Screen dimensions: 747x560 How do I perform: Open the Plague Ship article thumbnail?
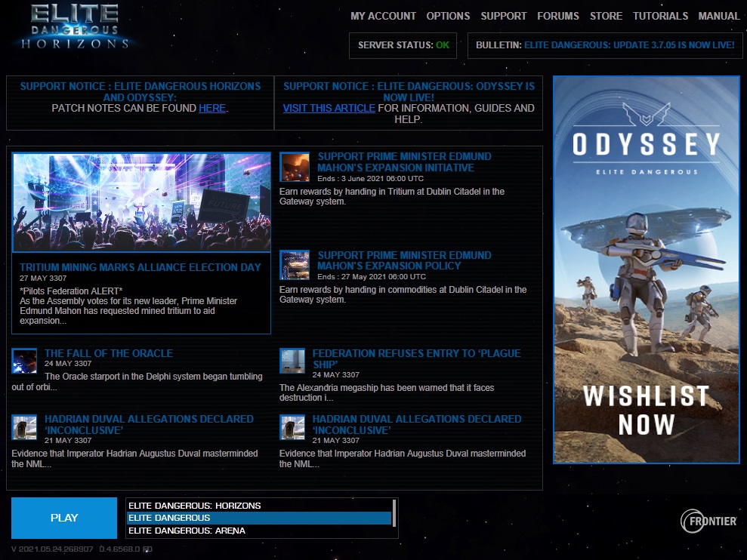coord(292,361)
